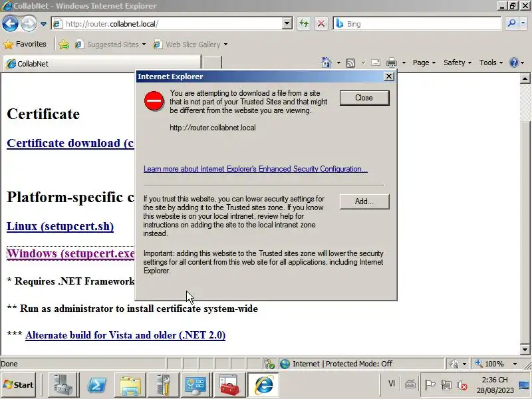Click the Action Center flag tray icon
The width and height of the screenshot is (532, 399).
pyautogui.click(x=430, y=385)
